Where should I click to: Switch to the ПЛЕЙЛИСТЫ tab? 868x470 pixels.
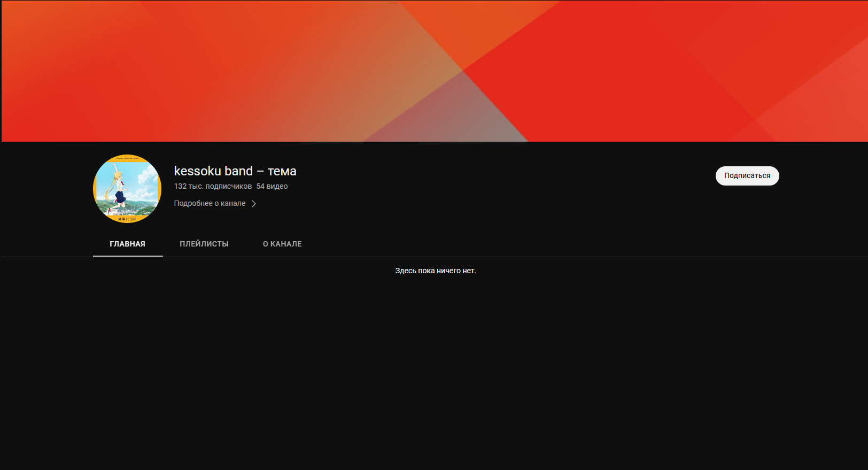pos(204,244)
